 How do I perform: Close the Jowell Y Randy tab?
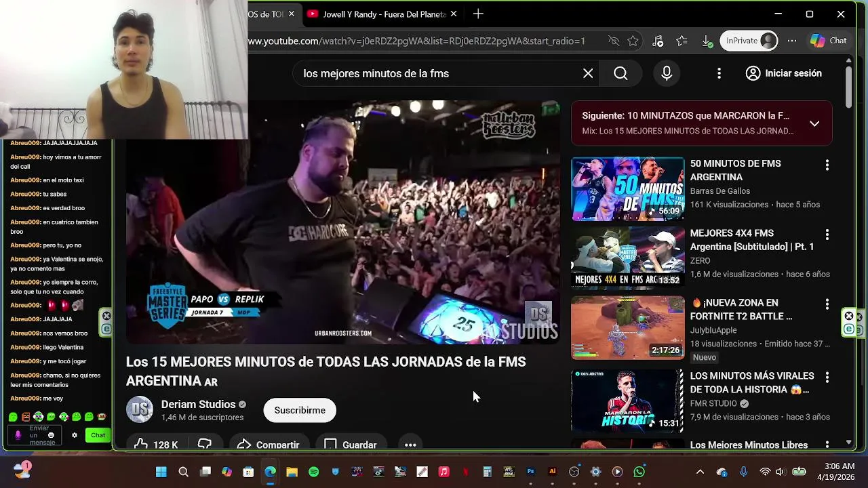(x=454, y=14)
